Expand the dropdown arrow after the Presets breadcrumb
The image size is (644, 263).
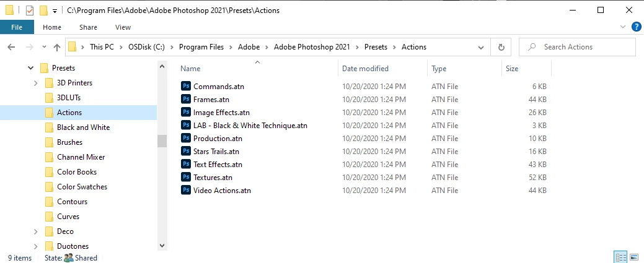point(394,47)
